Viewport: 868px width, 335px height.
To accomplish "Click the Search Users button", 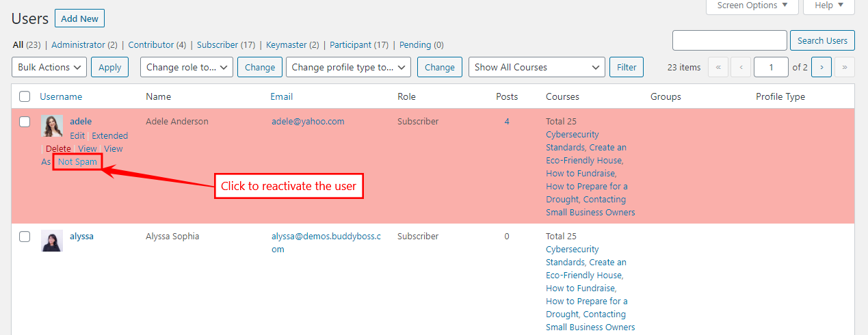I will [x=822, y=40].
